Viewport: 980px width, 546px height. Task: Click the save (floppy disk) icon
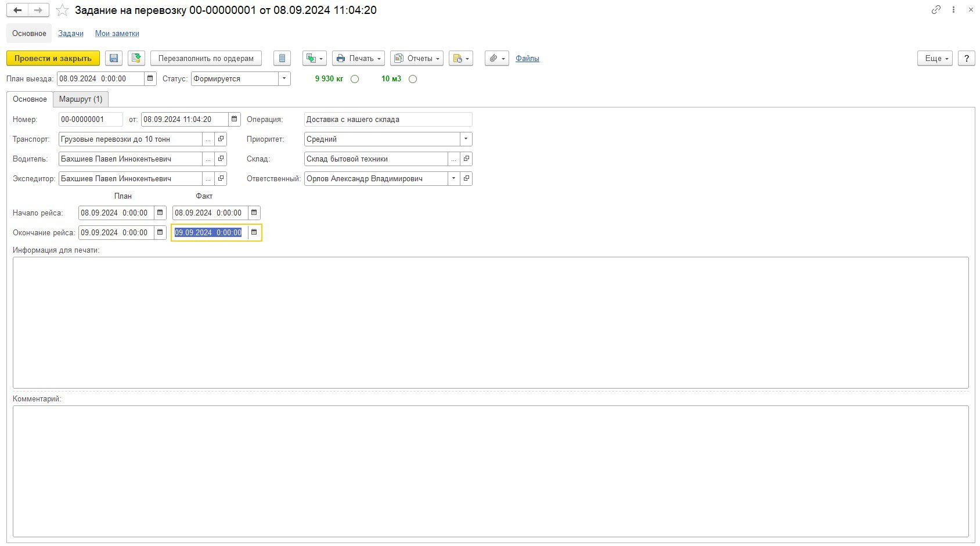(114, 58)
